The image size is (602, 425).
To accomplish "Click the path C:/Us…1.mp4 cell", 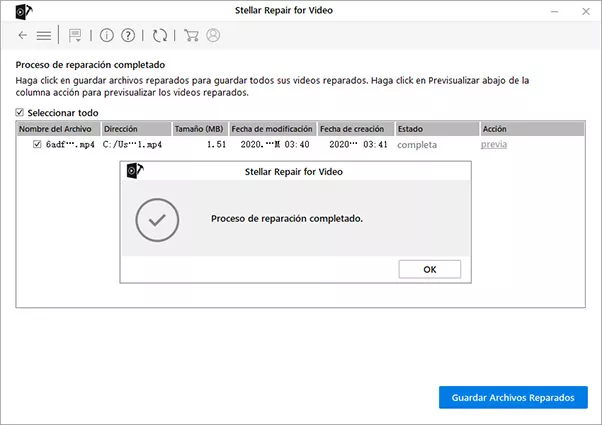I will pyautogui.click(x=132, y=145).
